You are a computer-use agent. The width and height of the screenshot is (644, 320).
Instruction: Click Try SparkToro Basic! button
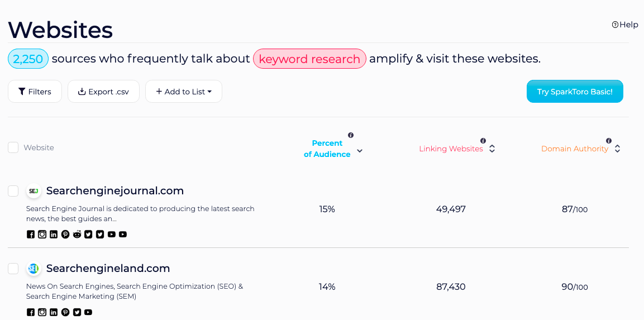[575, 92]
